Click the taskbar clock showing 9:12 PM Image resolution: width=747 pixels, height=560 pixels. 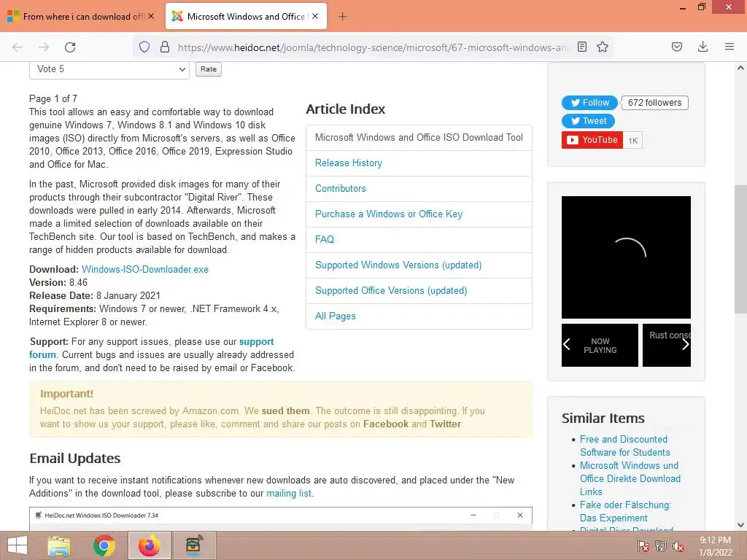715,545
